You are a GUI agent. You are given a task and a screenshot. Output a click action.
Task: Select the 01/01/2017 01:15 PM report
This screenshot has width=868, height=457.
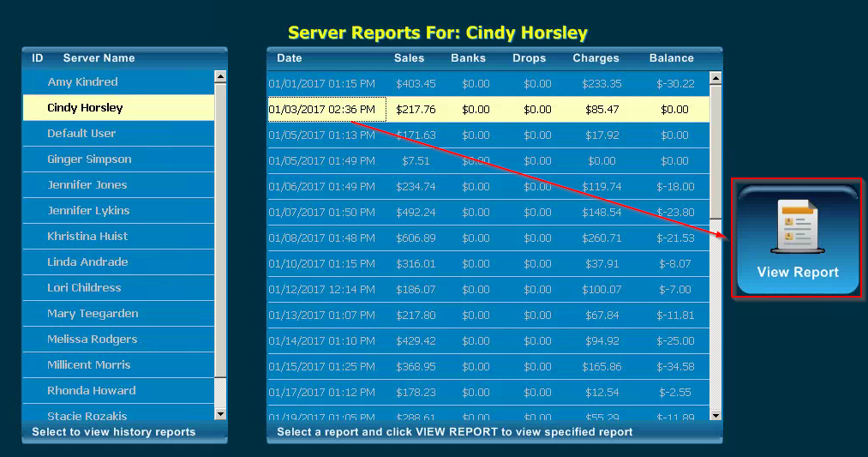[488, 84]
